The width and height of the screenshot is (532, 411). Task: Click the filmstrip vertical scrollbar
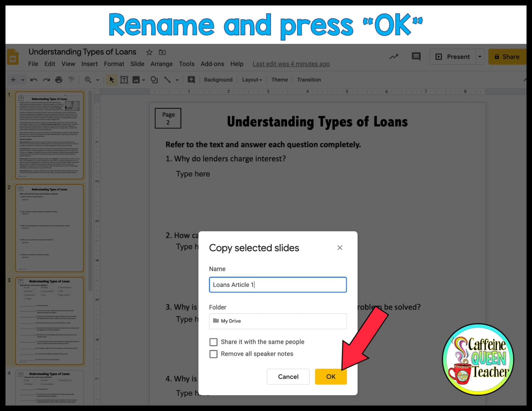tap(90, 191)
